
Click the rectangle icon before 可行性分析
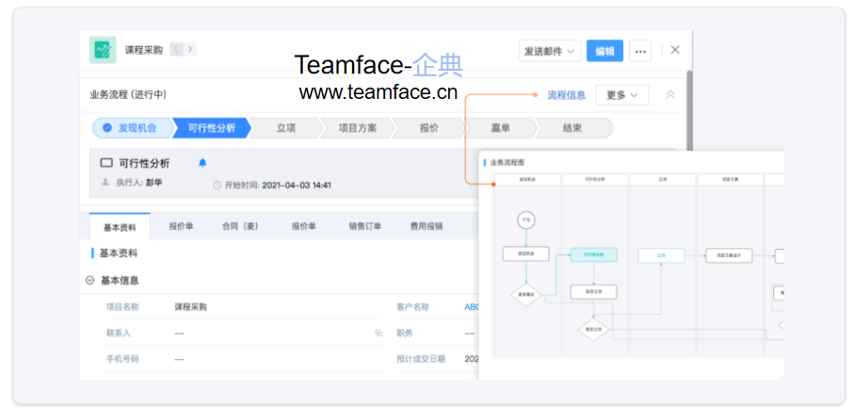106,163
